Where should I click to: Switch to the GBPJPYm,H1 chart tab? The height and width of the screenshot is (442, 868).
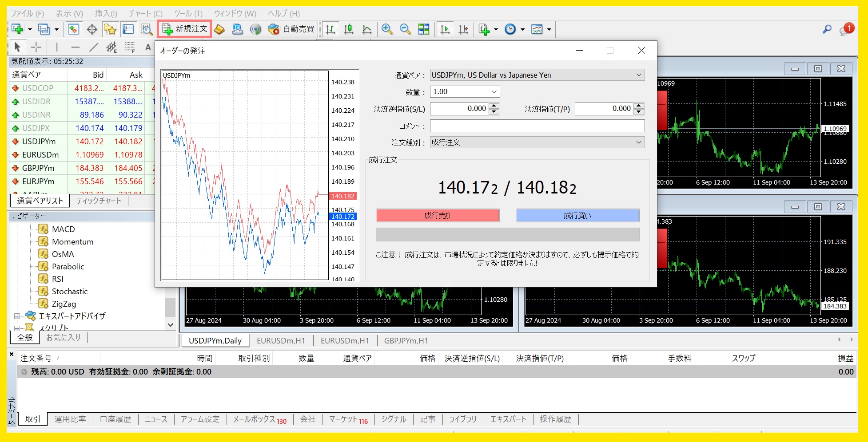click(406, 341)
